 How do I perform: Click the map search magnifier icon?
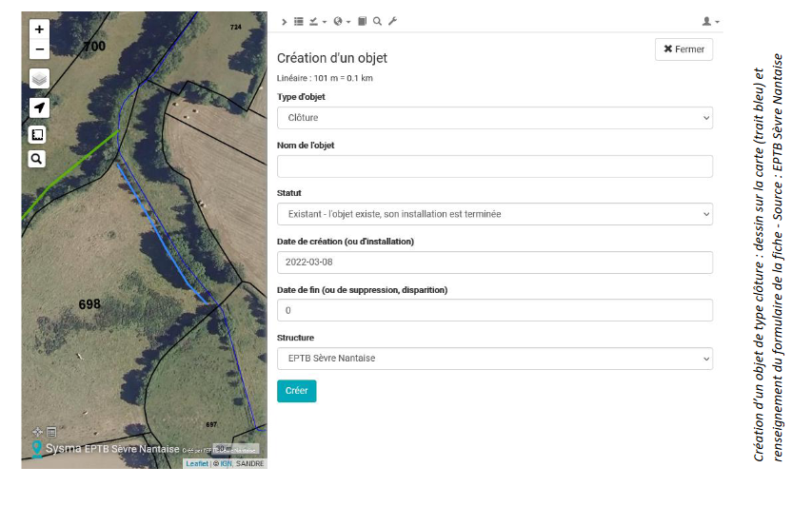click(37, 159)
